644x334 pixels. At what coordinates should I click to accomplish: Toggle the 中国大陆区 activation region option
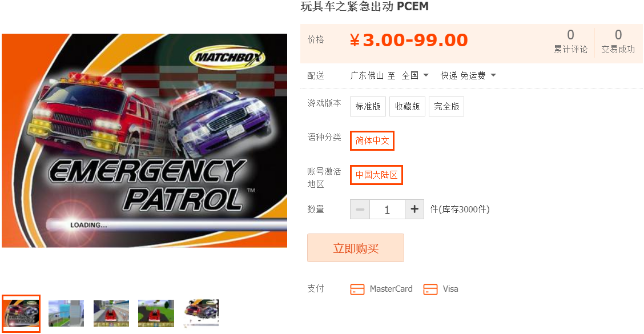(x=376, y=175)
